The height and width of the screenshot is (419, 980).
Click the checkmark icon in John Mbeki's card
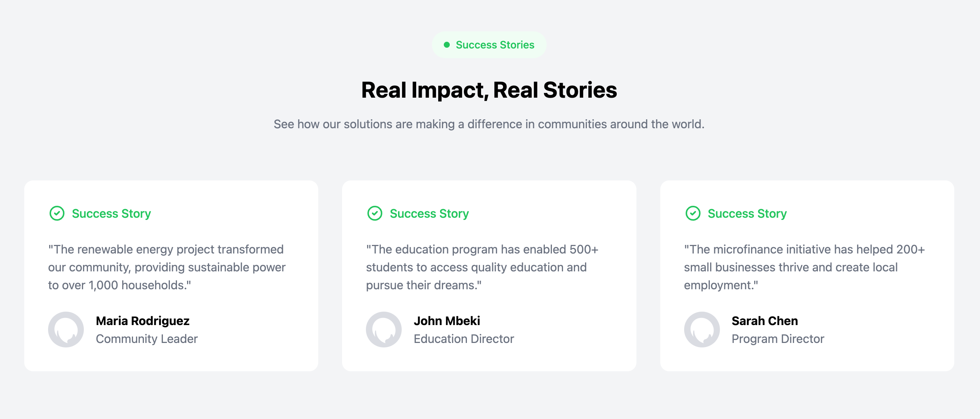tap(375, 213)
